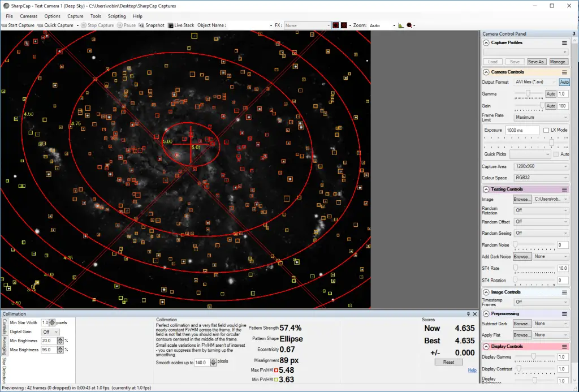Open the Tools menu

click(96, 16)
